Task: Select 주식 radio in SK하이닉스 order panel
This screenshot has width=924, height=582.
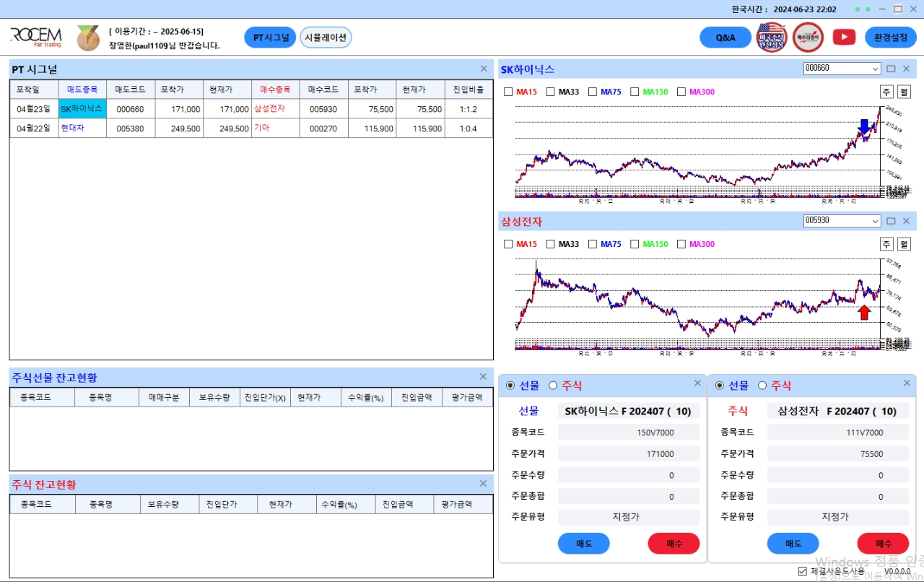Action: (x=553, y=386)
